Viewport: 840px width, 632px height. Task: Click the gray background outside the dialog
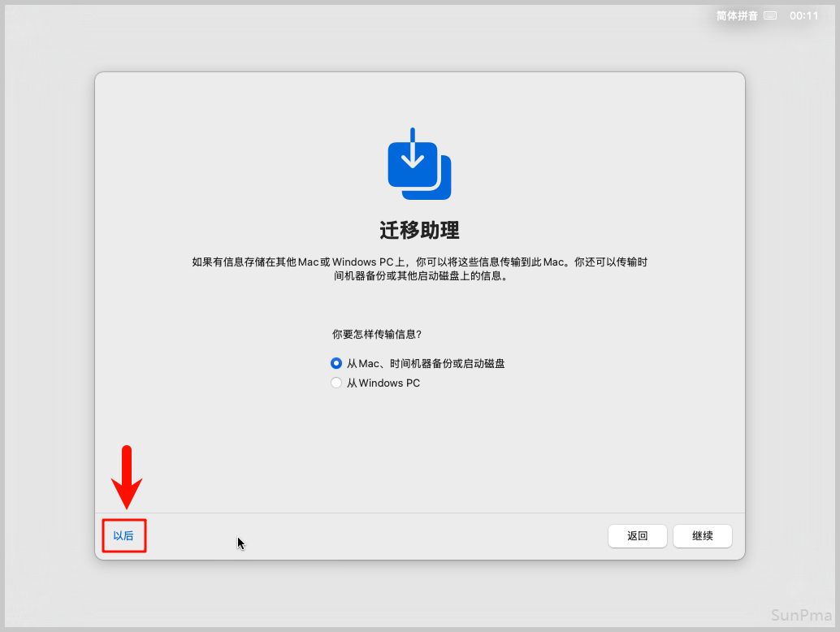tap(49, 325)
